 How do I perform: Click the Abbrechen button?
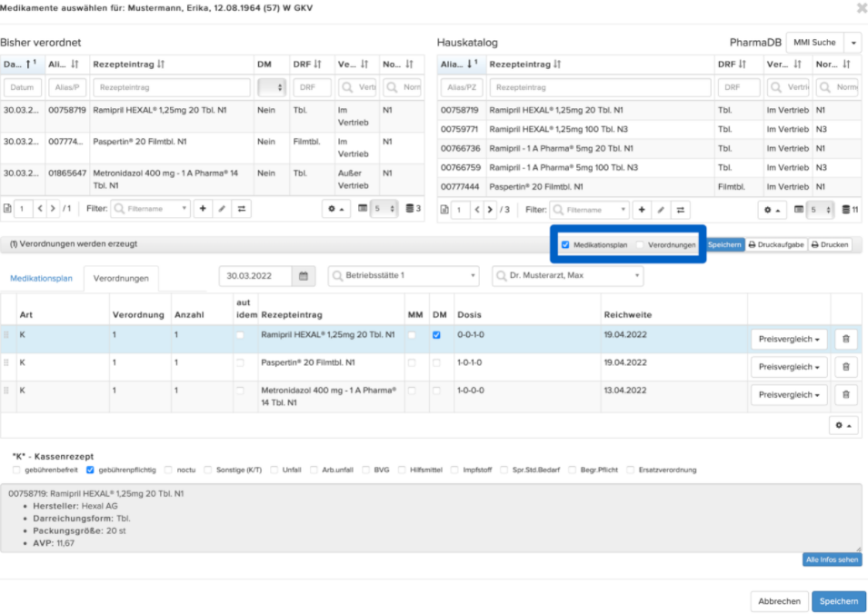click(779, 601)
